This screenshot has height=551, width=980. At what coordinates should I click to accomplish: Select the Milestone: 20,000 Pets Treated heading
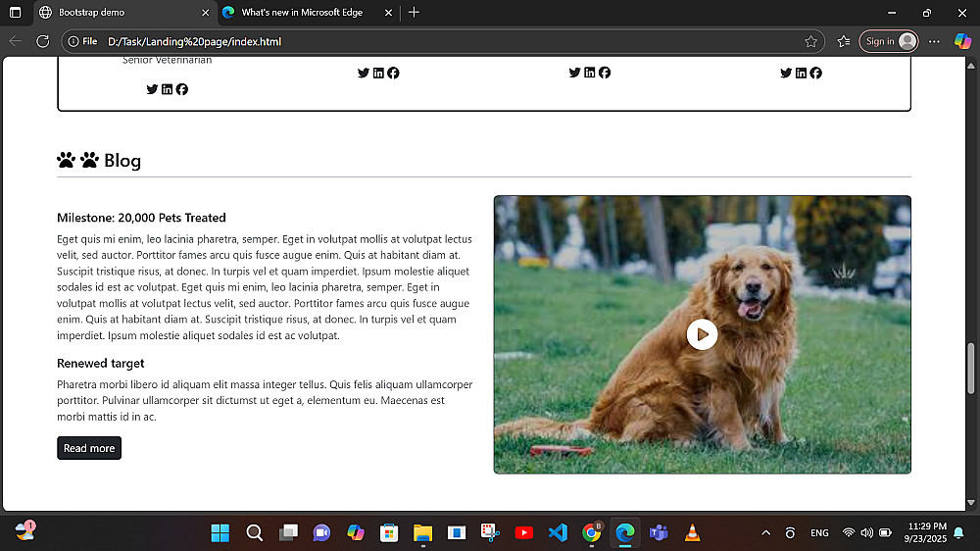tap(141, 218)
